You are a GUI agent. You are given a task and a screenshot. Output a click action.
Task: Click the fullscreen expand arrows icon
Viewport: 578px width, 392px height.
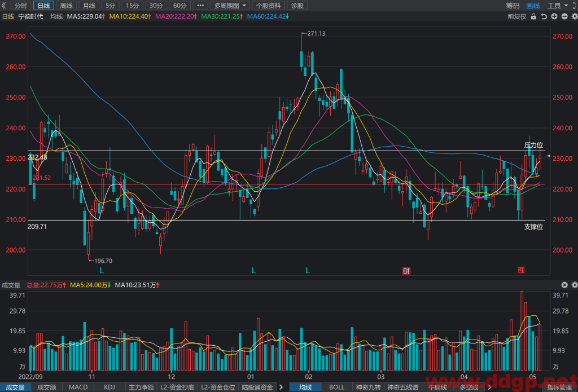point(574,6)
